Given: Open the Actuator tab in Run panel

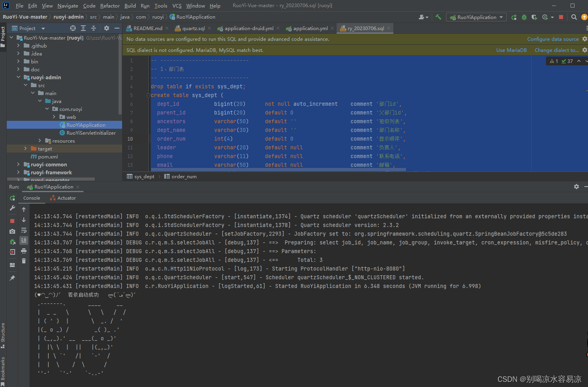Looking at the screenshot, I should pos(63,198).
